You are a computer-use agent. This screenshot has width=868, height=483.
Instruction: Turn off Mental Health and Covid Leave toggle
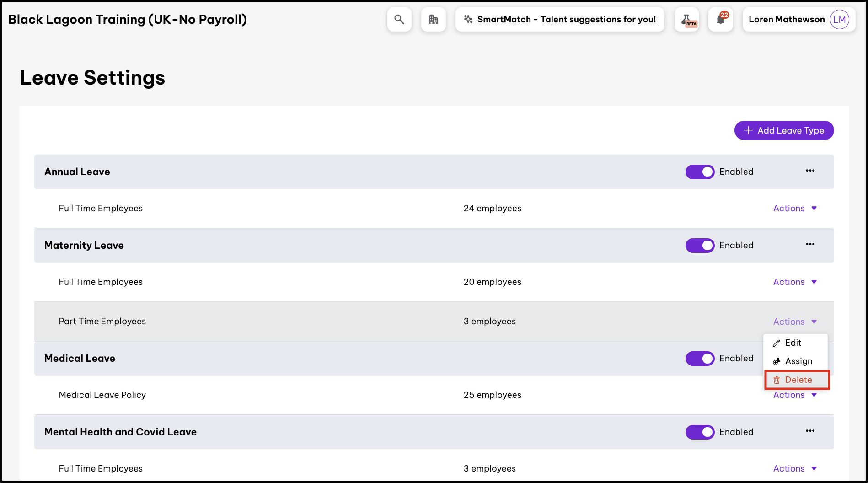click(700, 432)
